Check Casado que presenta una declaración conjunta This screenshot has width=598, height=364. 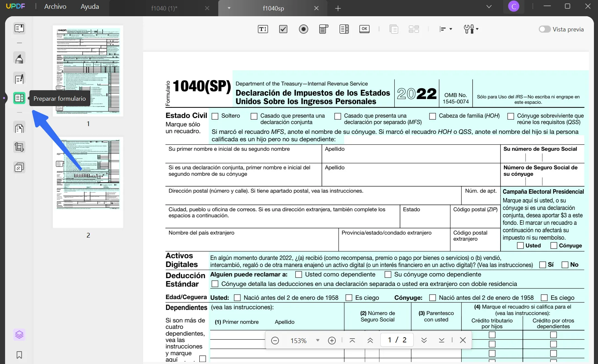254,116
